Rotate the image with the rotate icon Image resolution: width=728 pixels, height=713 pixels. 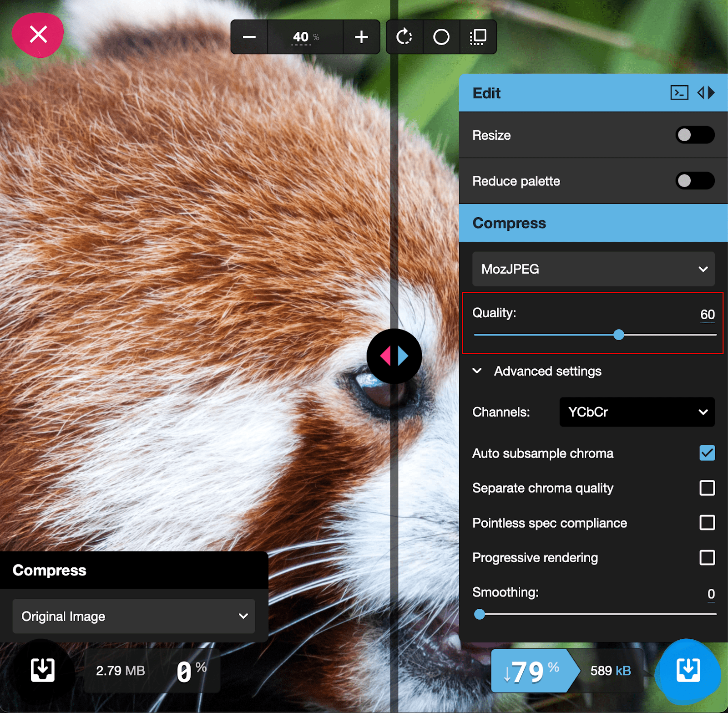click(404, 37)
